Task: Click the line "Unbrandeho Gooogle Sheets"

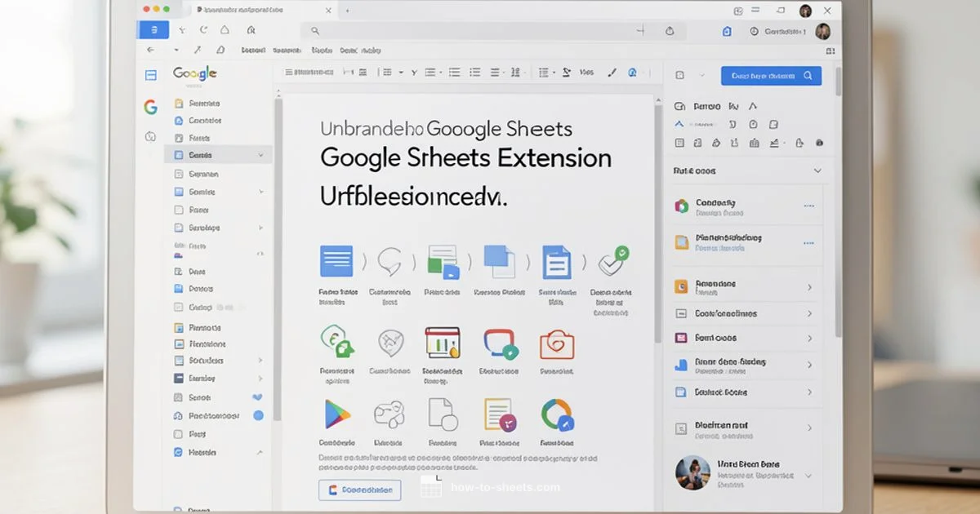Action: coord(446,129)
